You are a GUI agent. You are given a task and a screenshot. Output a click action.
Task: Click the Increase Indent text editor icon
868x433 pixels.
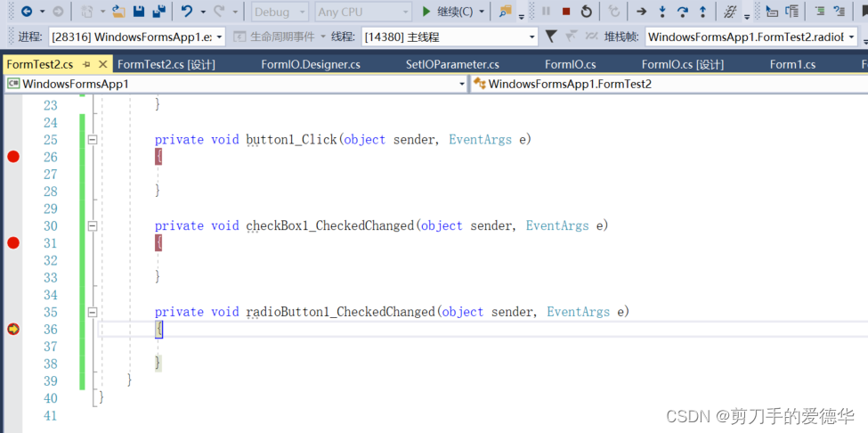tap(821, 11)
